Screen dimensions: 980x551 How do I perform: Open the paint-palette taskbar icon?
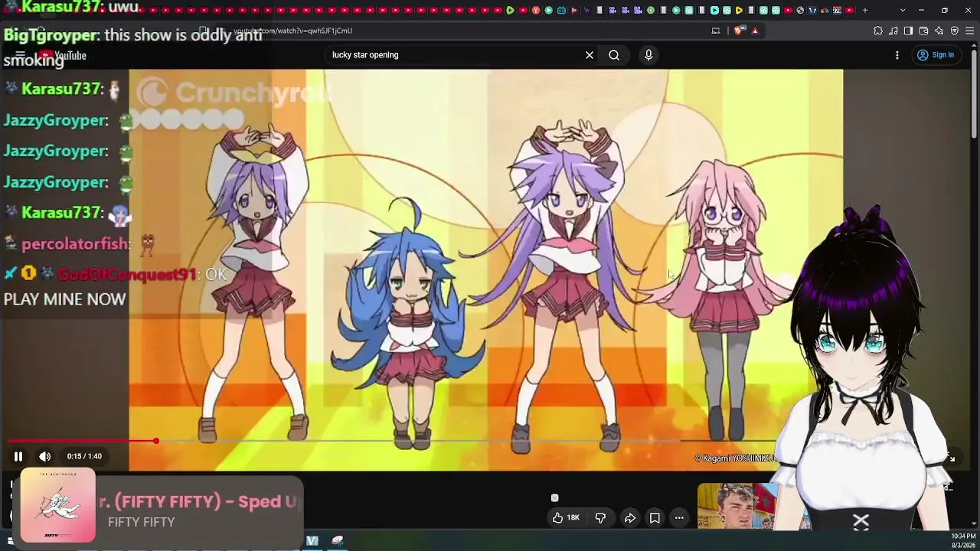tap(338, 541)
